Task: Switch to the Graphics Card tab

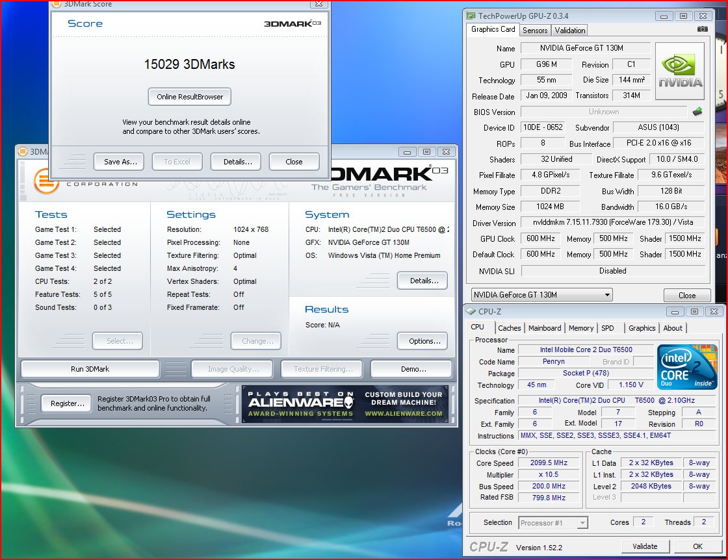Action: [493, 29]
